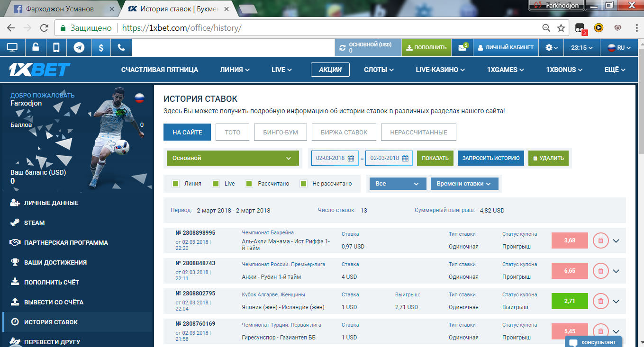644x347 pixels.
Task: Click СЧАСТЛИВАЯ ПЯТНИЦА
Action: (160, 70)
